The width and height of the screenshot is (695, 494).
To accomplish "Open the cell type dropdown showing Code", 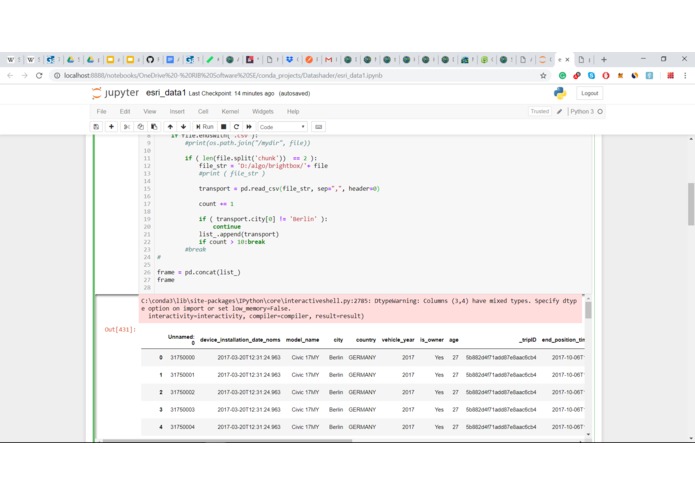I will [282, 127].
